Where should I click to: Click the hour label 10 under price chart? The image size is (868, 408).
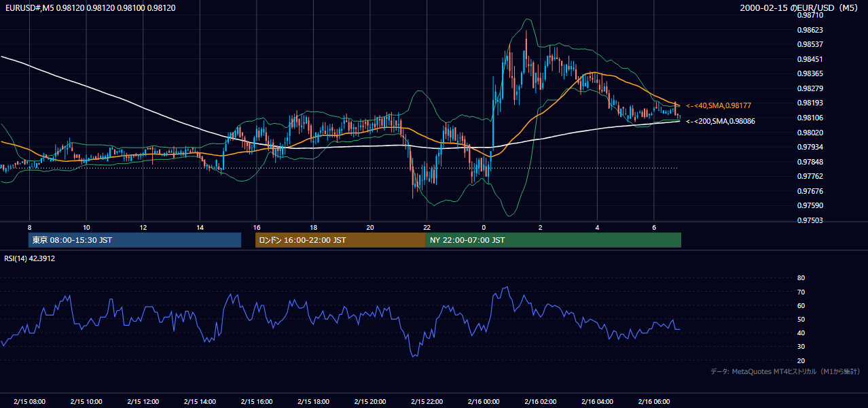(86, 227)
